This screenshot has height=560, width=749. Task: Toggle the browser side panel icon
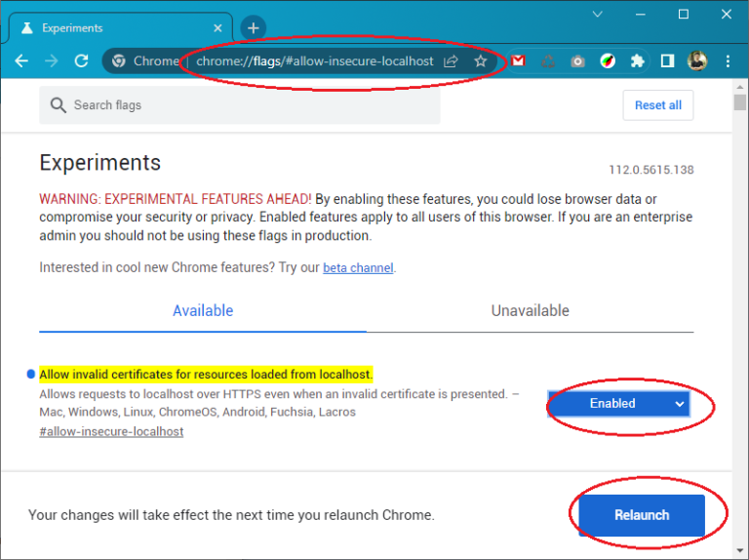click(x=667, y=60)
